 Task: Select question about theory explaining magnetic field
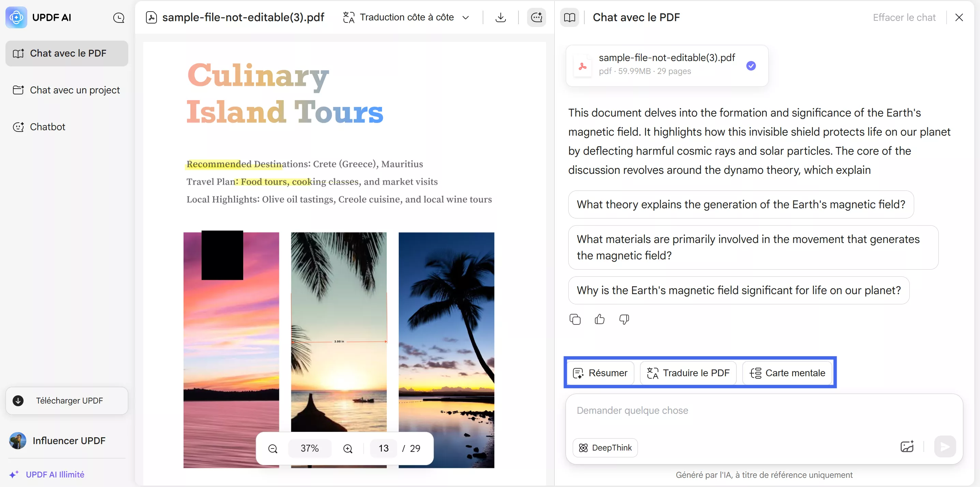[741, 204]
